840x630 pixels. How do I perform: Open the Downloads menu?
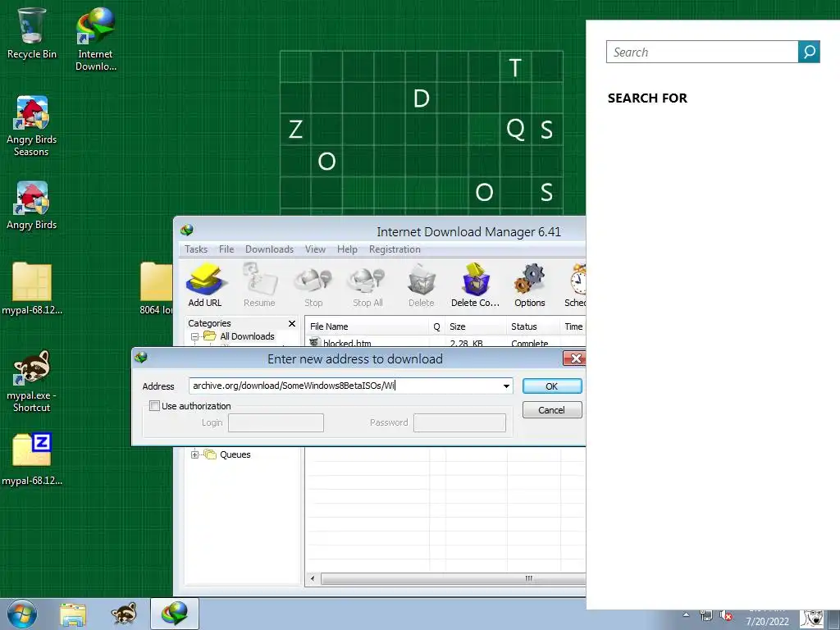(269, 249)
